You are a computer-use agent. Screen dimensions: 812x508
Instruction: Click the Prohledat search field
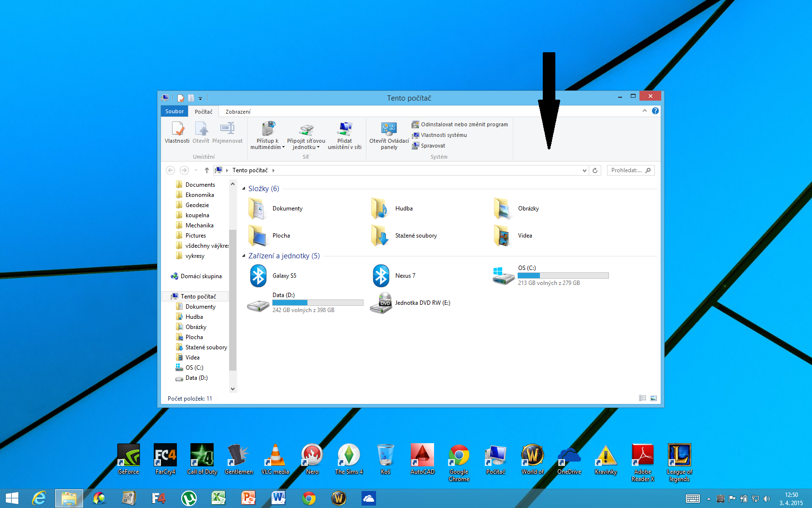(631, 170)
